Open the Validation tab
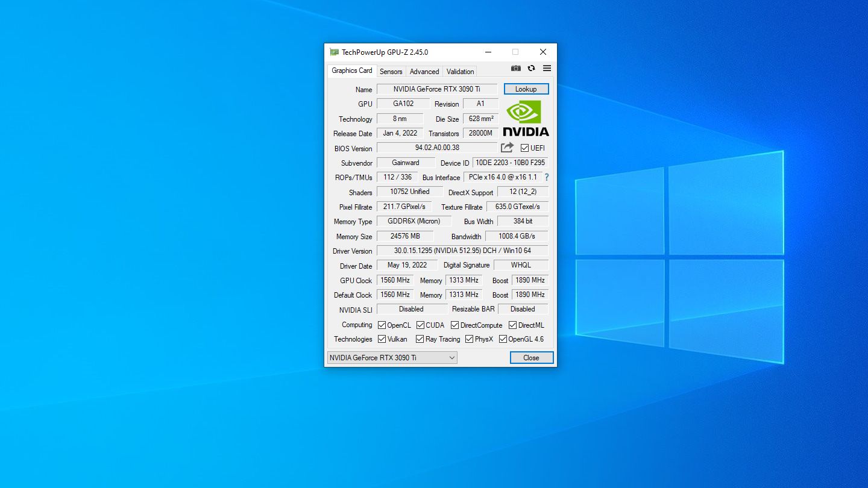This screenshot has width=868, height=488. pyautogui.click(x=460, y=72)
